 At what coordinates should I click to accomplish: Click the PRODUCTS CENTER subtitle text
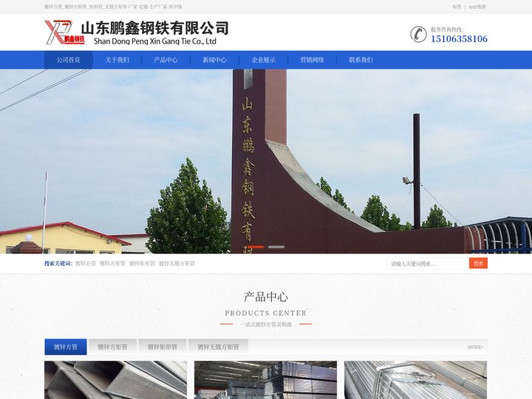(266, 313)
